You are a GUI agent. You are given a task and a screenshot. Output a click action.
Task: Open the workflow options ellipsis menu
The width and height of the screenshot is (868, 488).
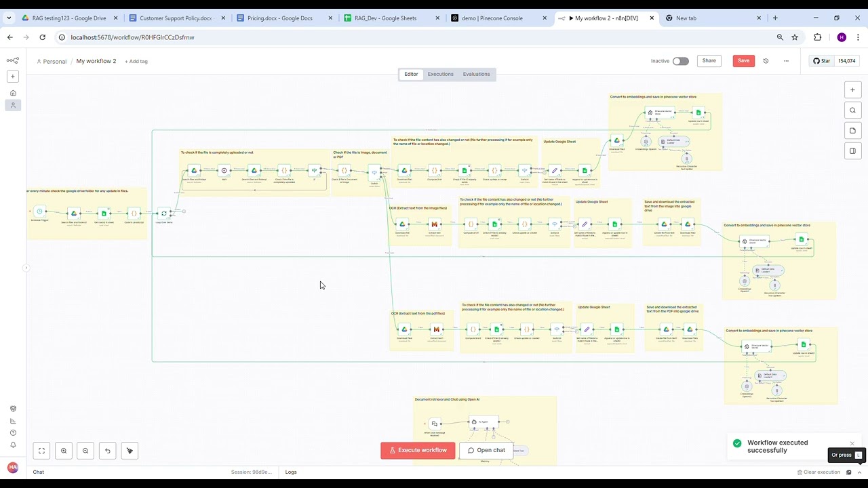pyautogui.click(x=786, y=61)
